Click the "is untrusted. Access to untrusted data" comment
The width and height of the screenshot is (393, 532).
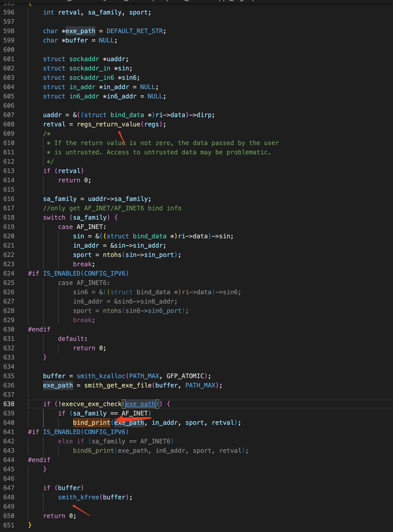[x=159, y=152]
